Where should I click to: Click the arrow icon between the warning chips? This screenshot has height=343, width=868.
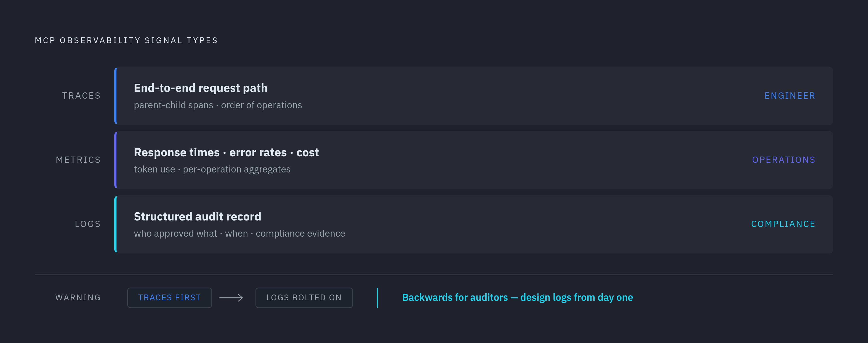pyautogui.click(x=231, y=297)
